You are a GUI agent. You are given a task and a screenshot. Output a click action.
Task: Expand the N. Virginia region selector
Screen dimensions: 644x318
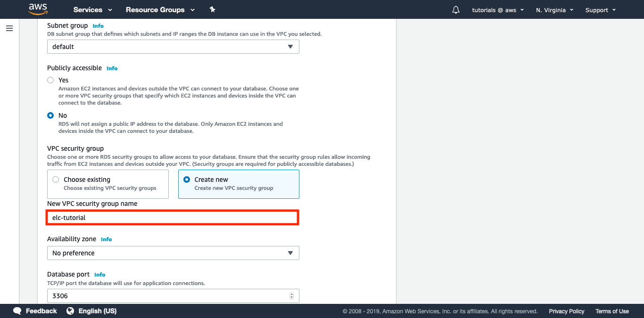coord(554,10)
